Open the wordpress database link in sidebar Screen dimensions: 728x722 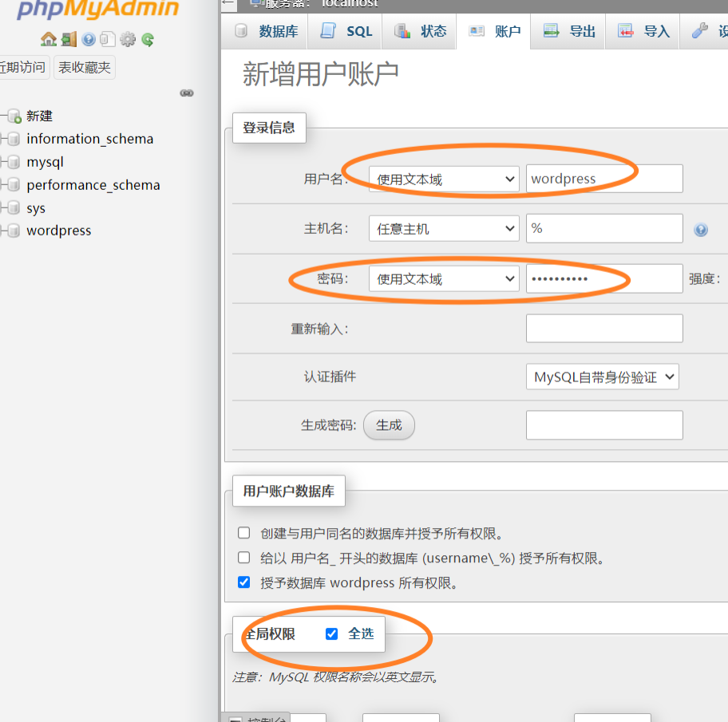[x=59, y=231]
